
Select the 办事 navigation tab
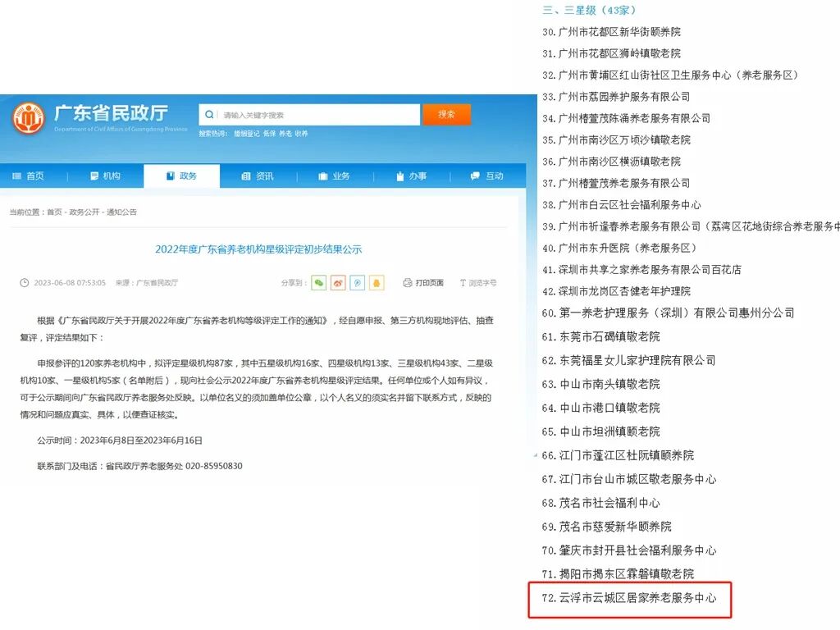point(412,175)
